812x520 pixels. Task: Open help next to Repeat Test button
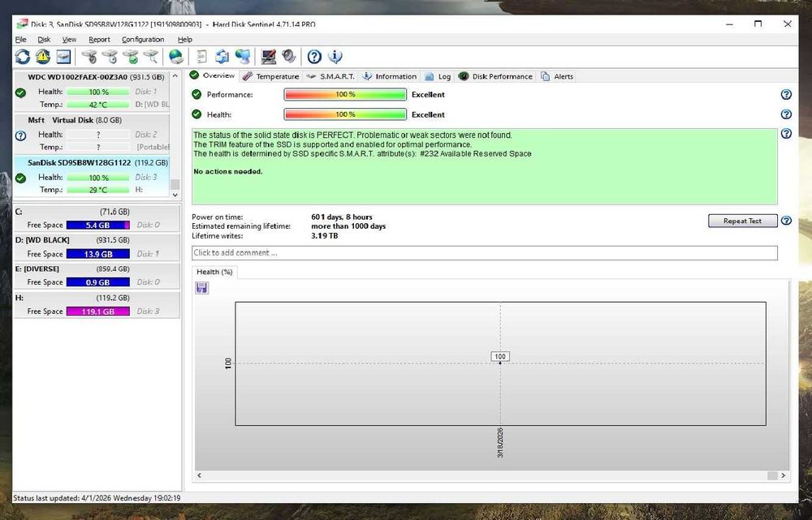(786, 221)
